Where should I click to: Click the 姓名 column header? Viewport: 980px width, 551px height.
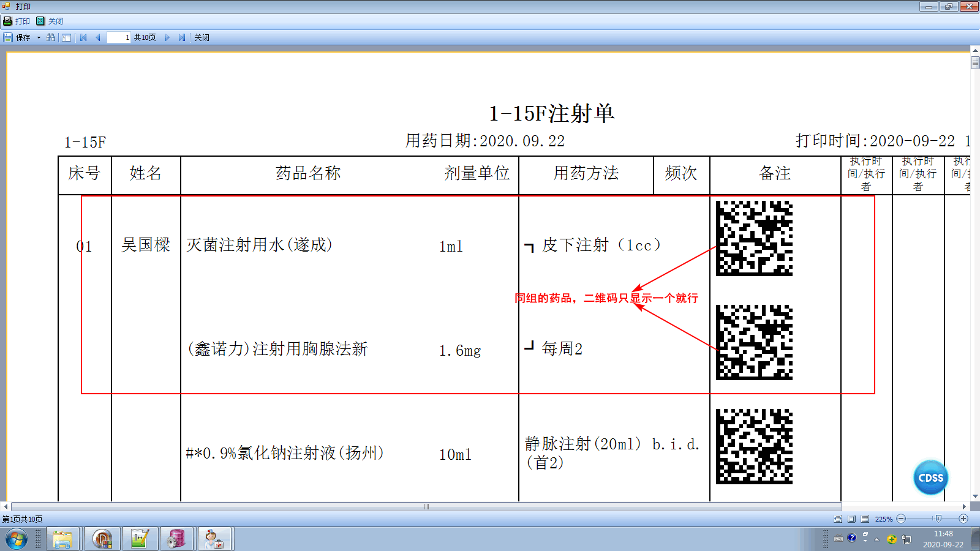146,173
